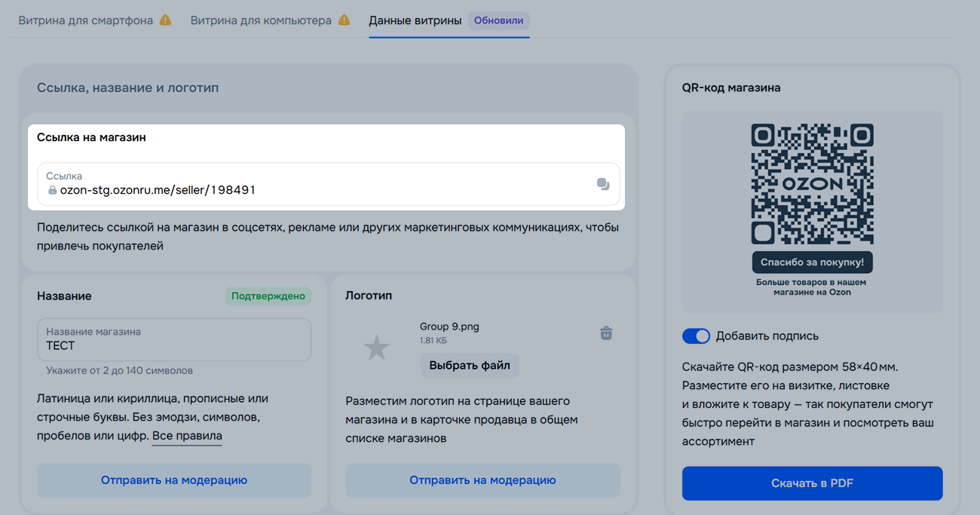Click the lock icon in the link field
Viewport: 980px width, 515px height.
pos(52,191)
